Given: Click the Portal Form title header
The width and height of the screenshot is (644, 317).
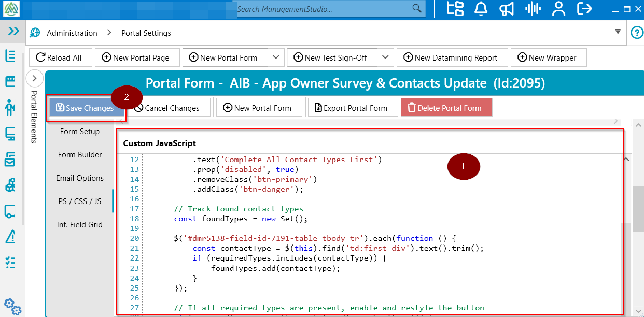Looking at the screenshot, I should point(345,83).
